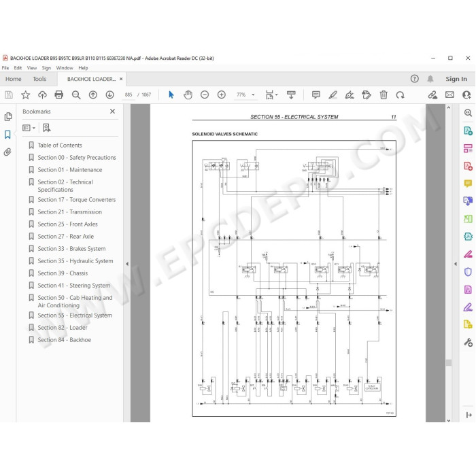Open the Export PDF tool in right pane

(x=468, y=131)
